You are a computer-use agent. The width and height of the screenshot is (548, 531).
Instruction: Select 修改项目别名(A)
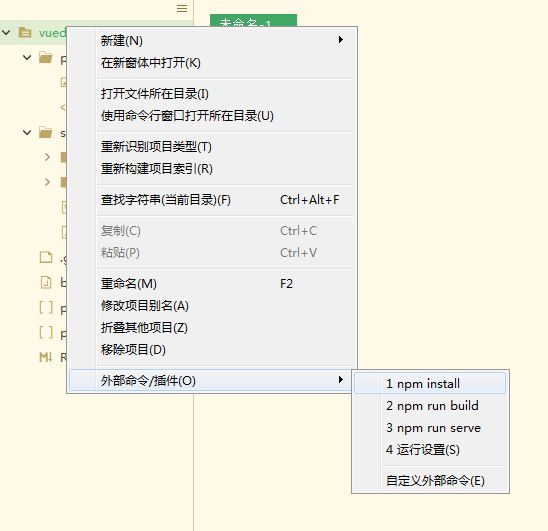click(212, 306)
